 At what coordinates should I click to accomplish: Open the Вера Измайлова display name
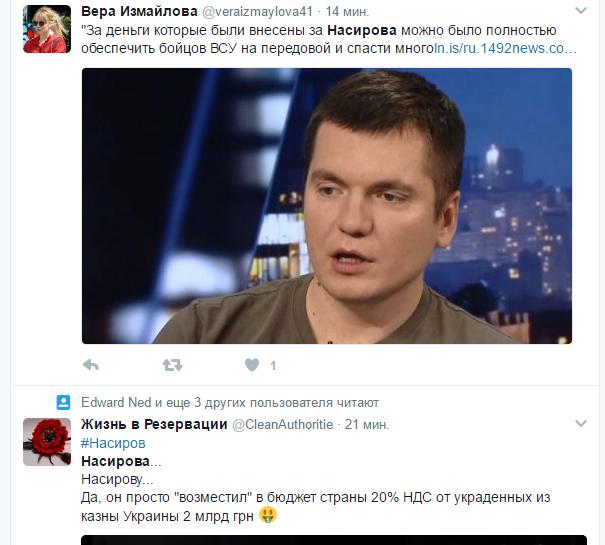139,12
